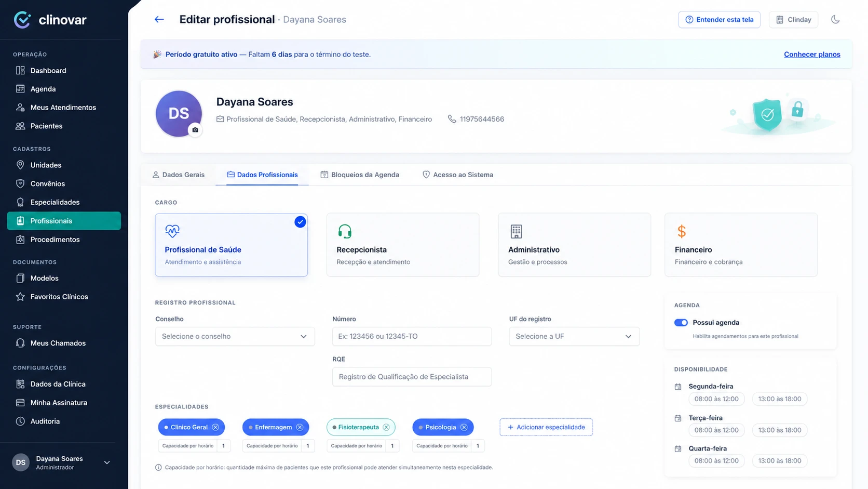Click Adicionar especialidade button

546,427
